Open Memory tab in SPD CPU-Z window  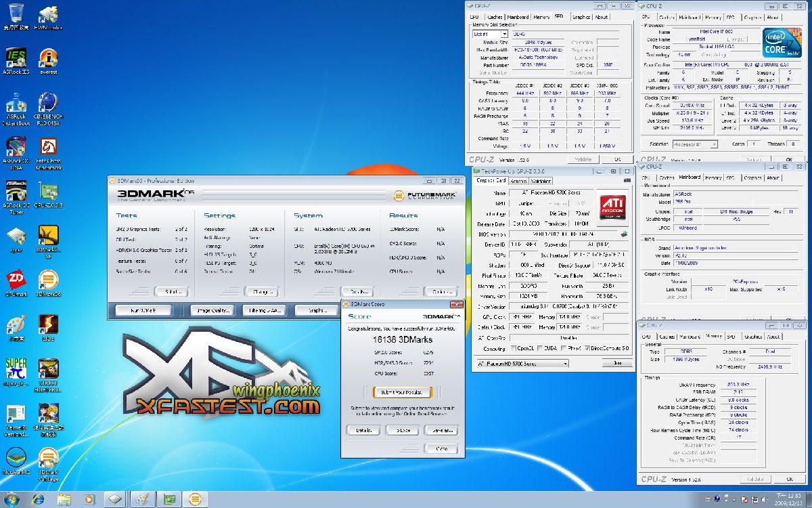tap(541, 17)
